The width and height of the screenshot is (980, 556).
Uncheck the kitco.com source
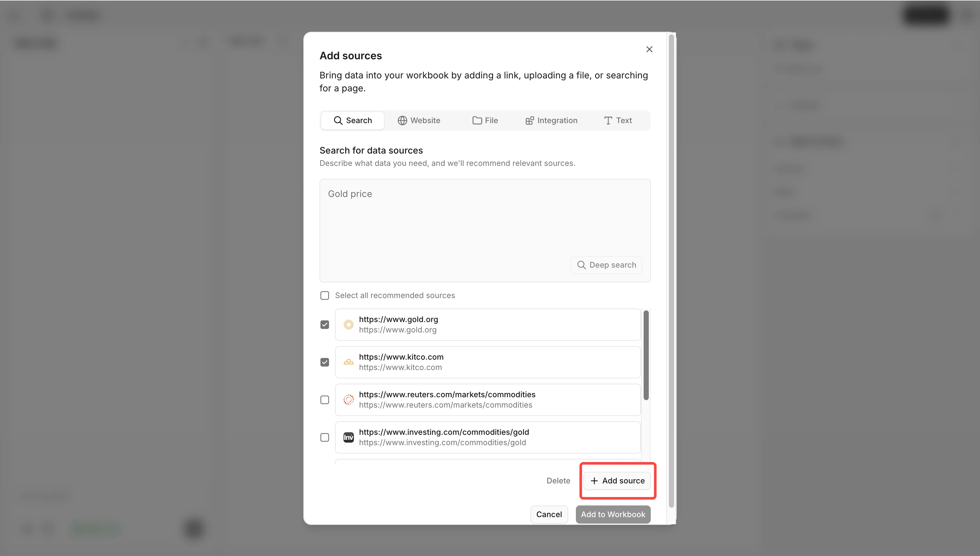[325, 362]
